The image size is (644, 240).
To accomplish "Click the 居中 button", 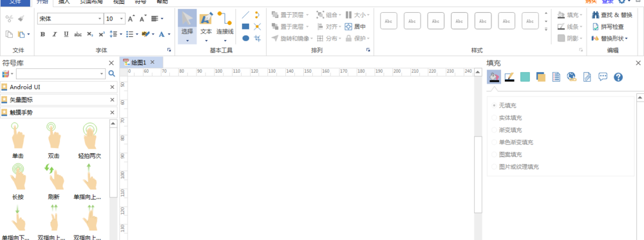I will coord(355,26).
